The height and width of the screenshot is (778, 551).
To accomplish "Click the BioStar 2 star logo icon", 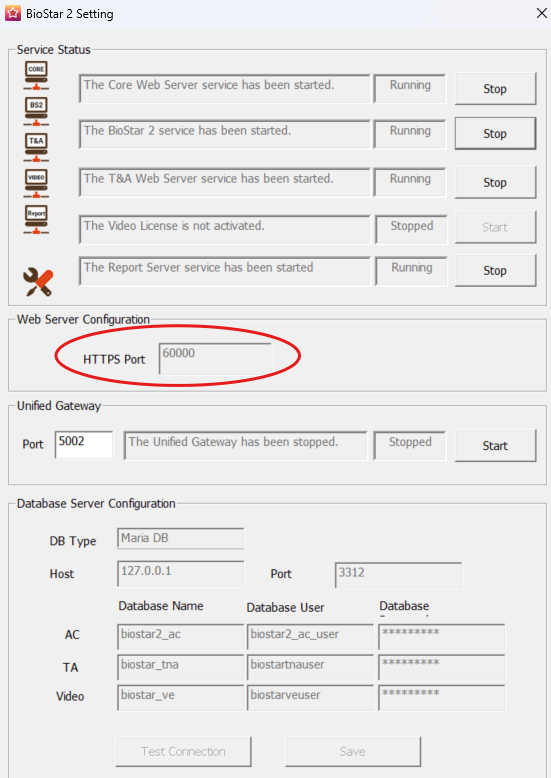I will coord(13,13).
